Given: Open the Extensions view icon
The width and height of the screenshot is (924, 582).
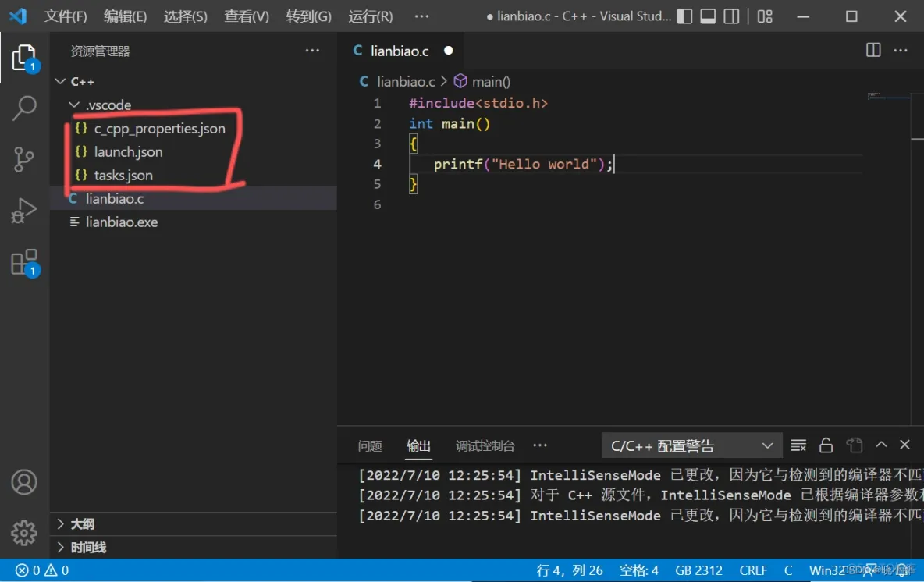Looking at the screenshot, I should tap(24, 262).
